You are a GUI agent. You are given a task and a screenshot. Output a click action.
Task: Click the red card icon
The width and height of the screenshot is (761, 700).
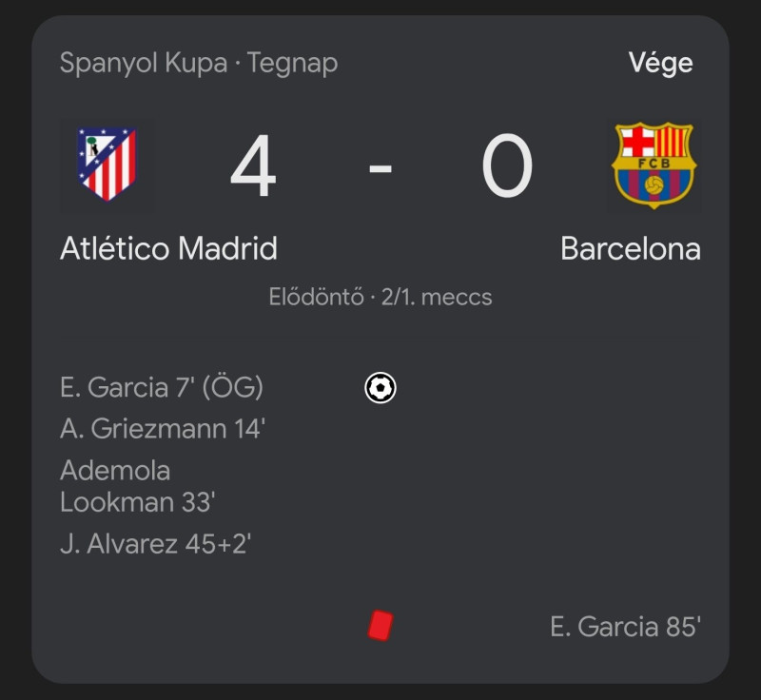coord(380,626)
